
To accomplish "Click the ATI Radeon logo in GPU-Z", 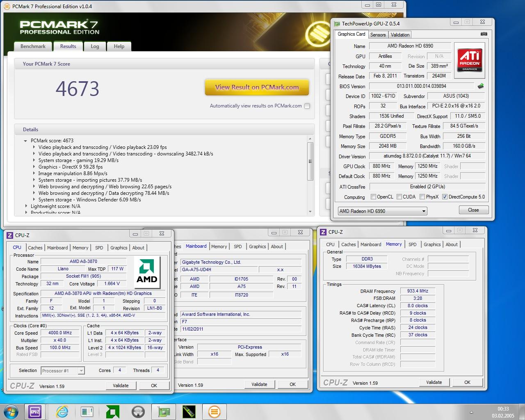I will 470,60.
